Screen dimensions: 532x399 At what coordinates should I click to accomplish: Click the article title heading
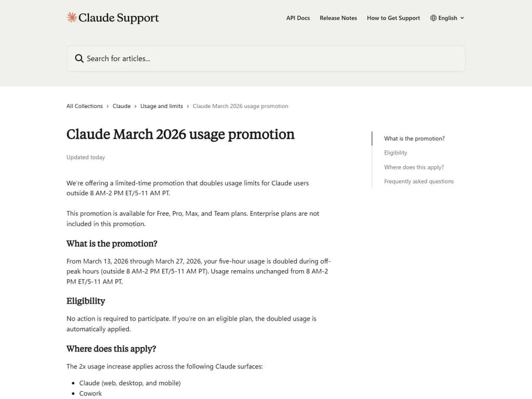(180, 135)
